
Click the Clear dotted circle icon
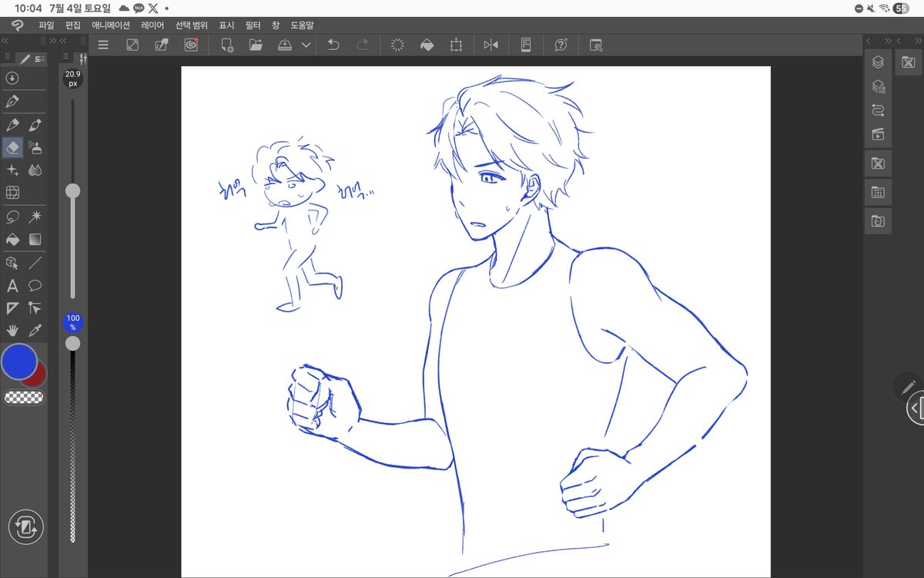pos(397,45)
